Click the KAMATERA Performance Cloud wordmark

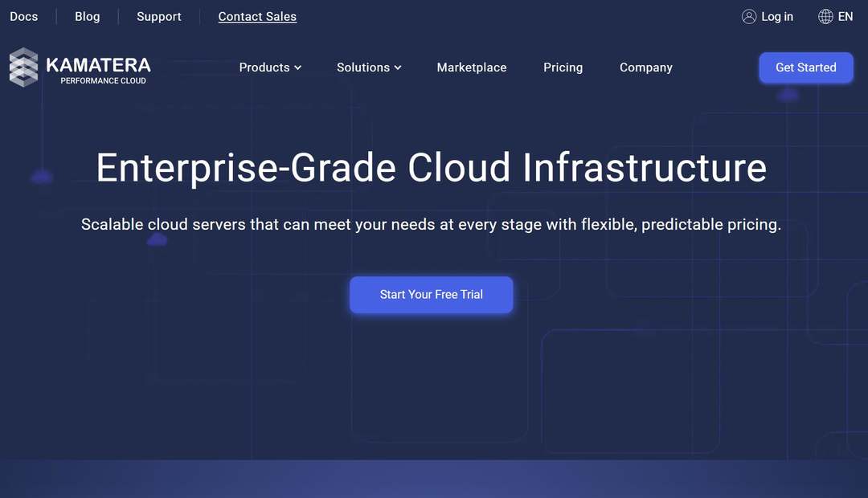coord(98,69)
